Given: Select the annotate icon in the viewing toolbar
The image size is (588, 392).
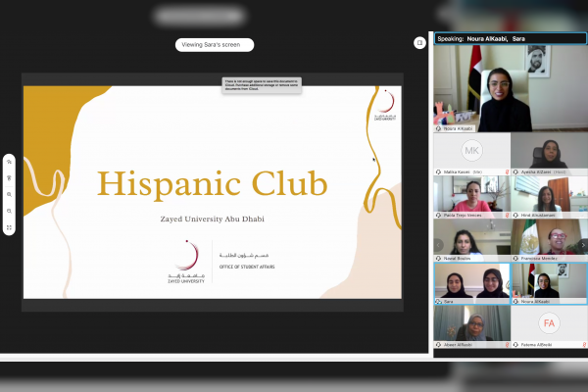Looking at the screenshot, I should pos(9,162).
